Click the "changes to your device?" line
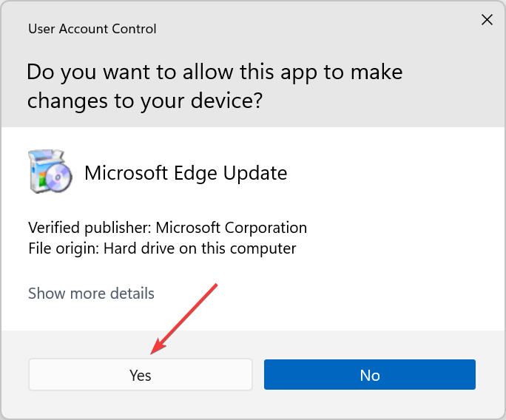506x420 pixels. click(x=145, y=101)
